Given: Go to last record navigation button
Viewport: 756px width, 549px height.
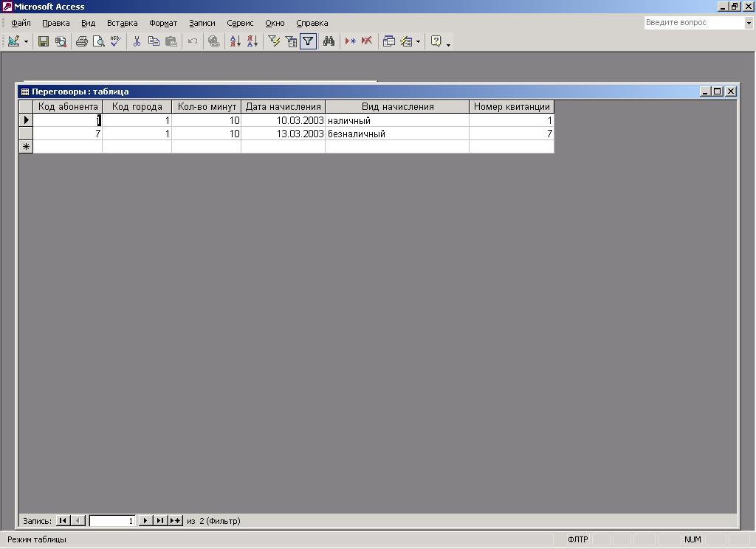Looking at the screenshot, I should coord(160,520).
